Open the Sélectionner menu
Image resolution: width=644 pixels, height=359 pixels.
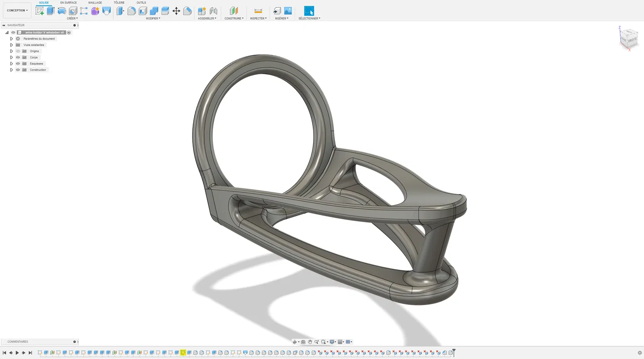coord(309,19)
